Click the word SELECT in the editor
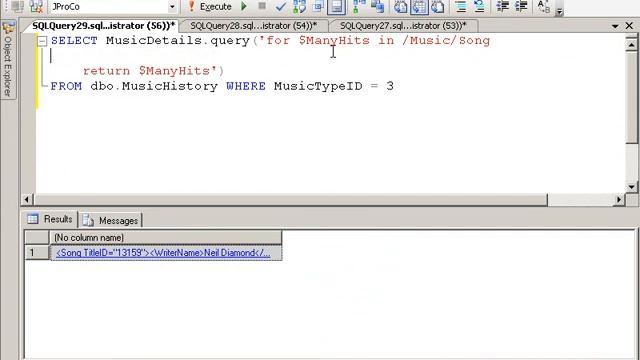This screenshot has width=640, height=360. pos(74,40)
